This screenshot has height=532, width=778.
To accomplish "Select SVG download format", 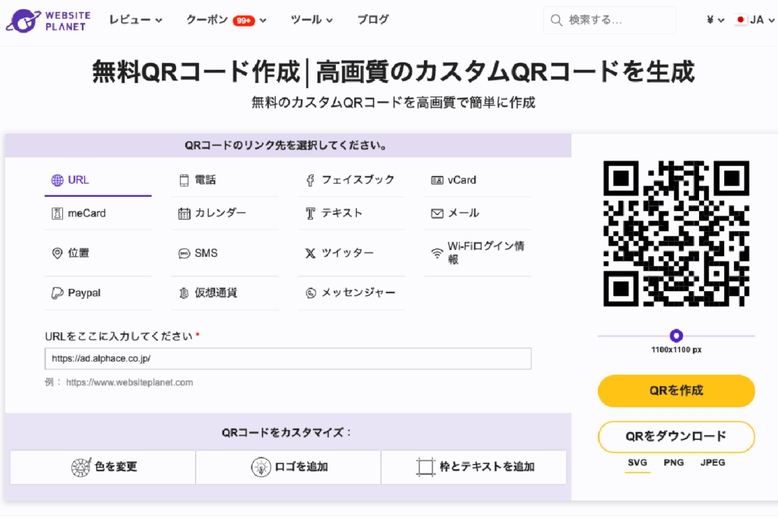I will pos(637,462).
